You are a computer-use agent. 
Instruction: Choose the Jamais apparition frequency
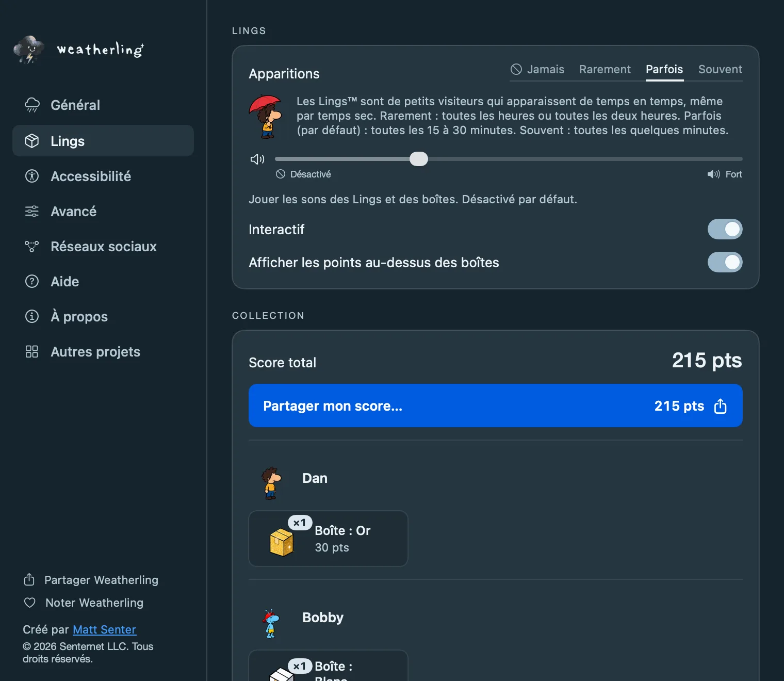537,70
